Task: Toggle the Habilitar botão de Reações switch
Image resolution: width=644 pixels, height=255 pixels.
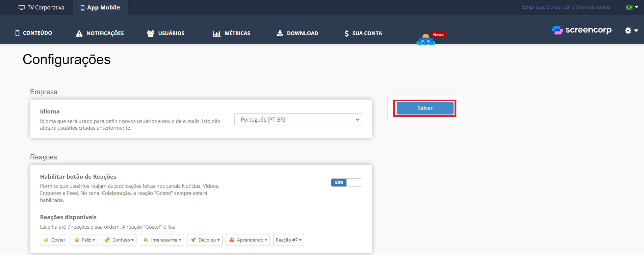Action: [x=346, y=182]
